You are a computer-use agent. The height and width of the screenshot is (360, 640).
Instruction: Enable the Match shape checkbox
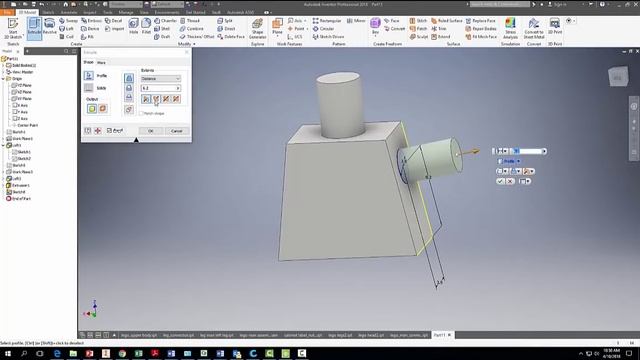click(142, 113)
